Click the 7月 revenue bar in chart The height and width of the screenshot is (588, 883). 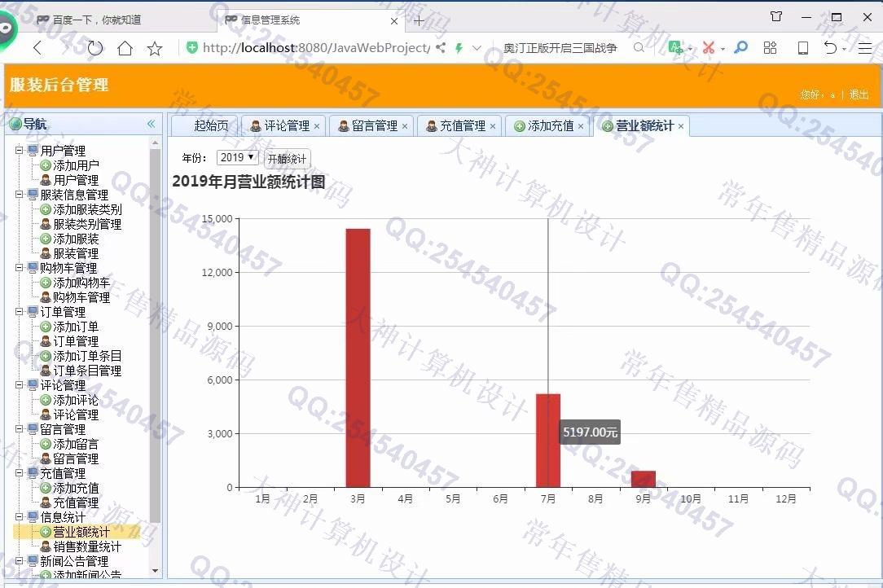click(x=548, y=441)
